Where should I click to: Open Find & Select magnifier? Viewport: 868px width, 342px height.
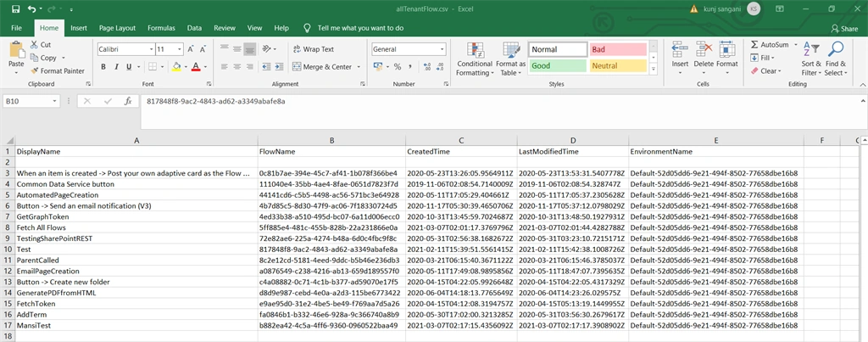tap(835, 59)
